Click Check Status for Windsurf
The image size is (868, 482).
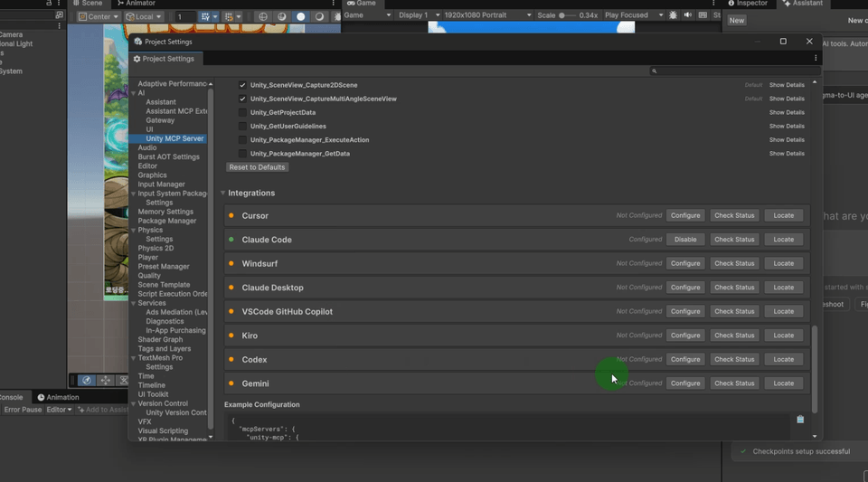(x=734, y=263)
